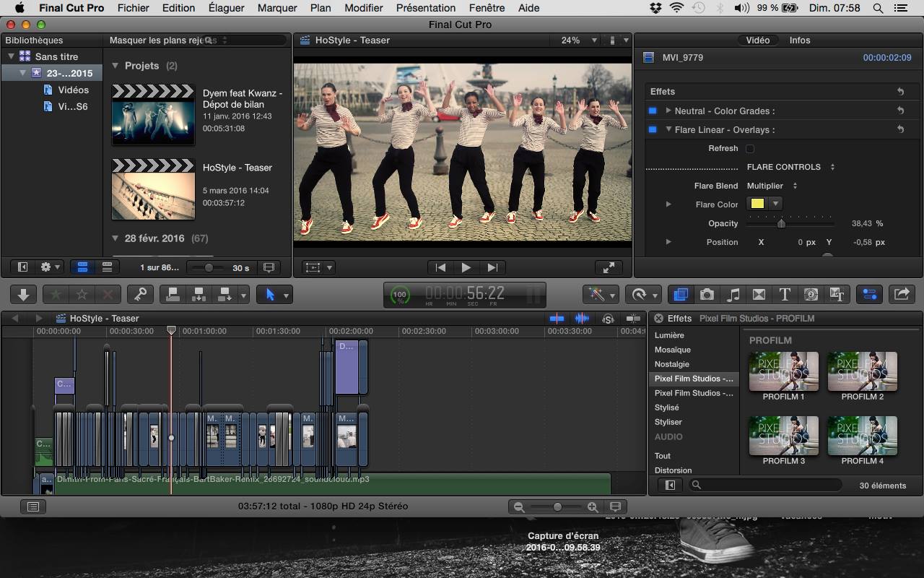Viewport: 924px width, 578px height.
Task: Disable the Flare Linear - Overlays effect
Action: point(653,129)
